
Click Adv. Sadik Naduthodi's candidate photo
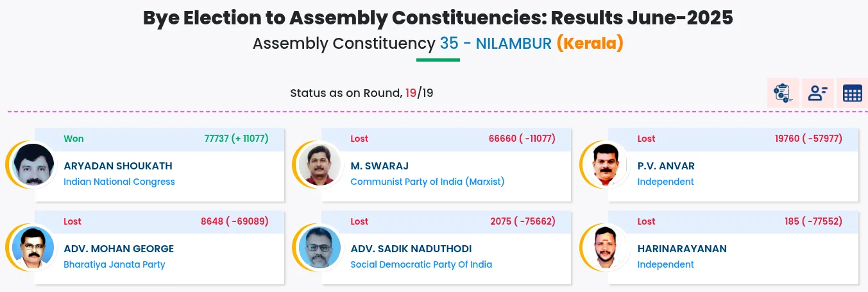pos(319,248)
